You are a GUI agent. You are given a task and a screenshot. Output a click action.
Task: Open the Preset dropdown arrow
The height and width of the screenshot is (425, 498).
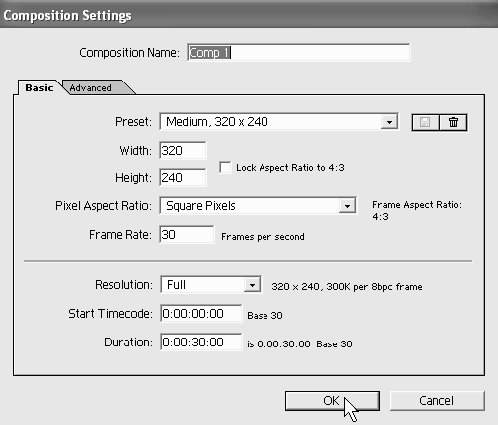click(x=389, y=122)
